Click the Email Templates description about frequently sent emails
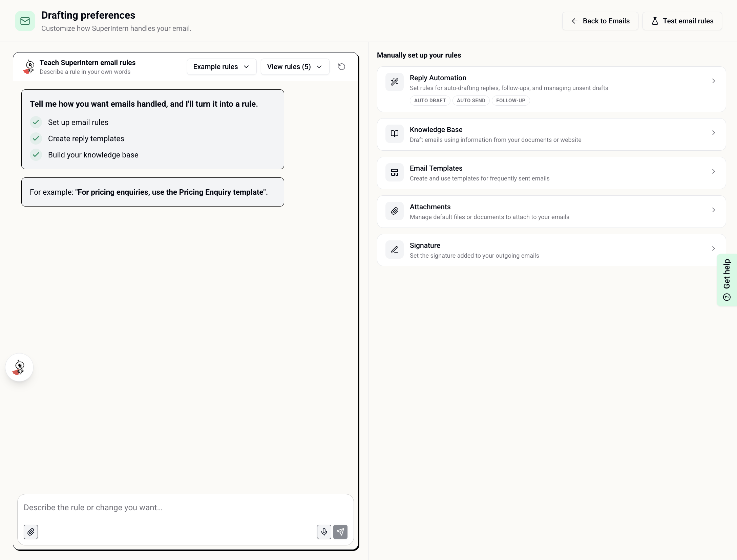737x560 pixels. (480, 178)
